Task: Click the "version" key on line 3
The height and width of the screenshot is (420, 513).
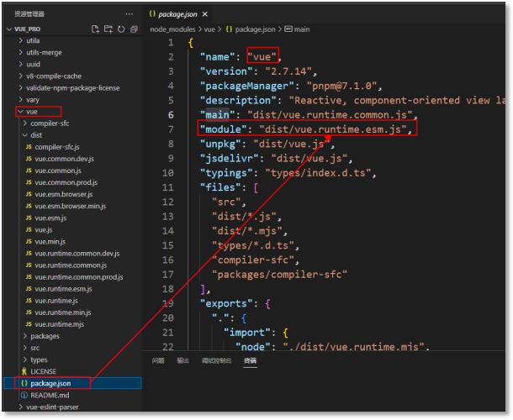Action: pos(225,71)
